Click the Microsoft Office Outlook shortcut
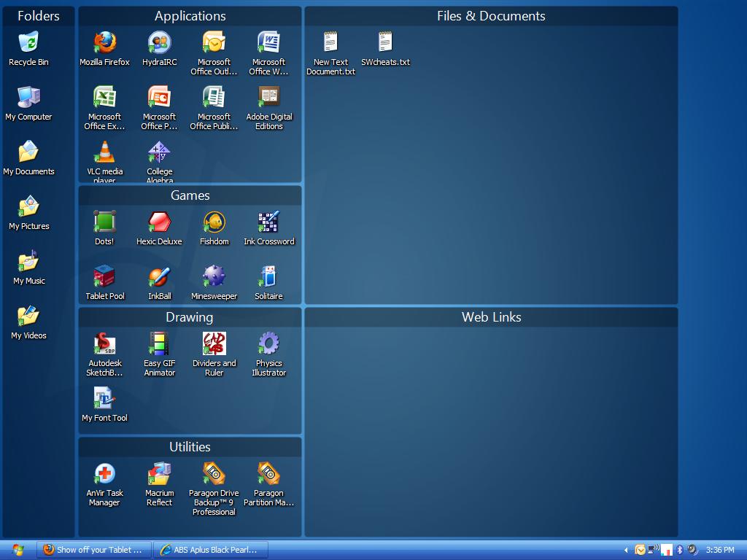The image size is (747, 560). coord(214,42)
